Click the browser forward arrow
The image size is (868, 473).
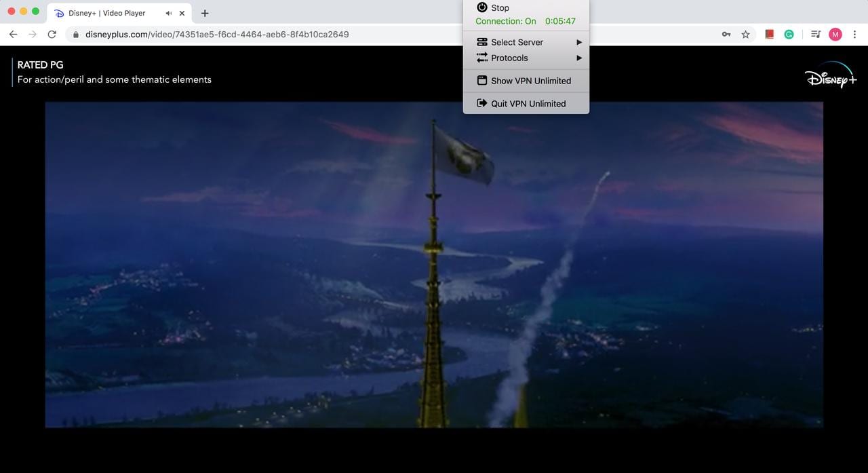click(33, 34)
